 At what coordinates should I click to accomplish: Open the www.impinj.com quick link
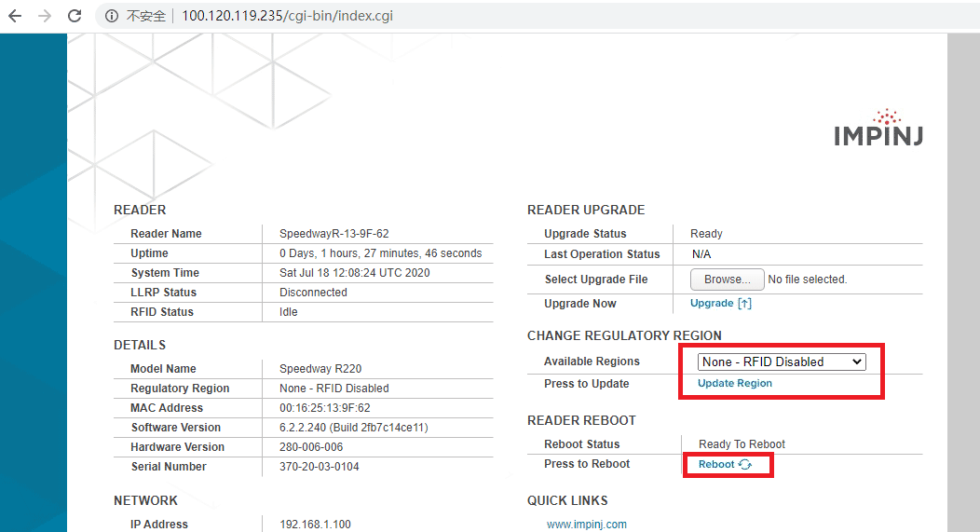point(586,525)
